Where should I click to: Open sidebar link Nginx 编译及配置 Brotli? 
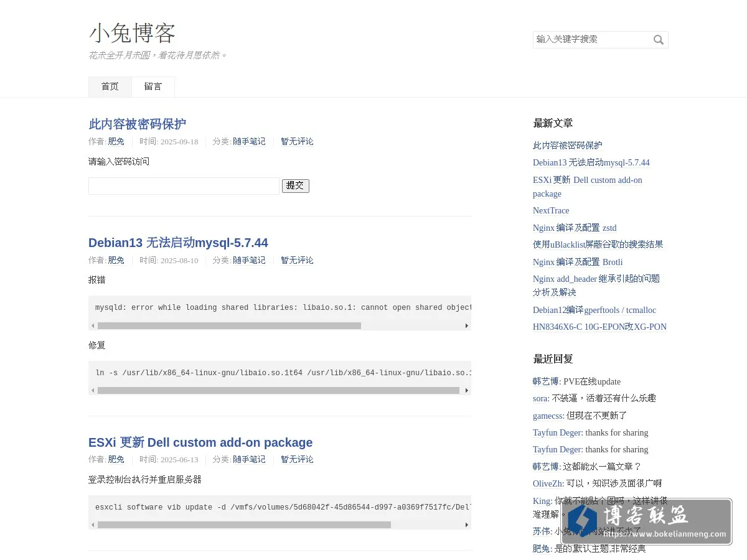click(x=578, y=263)
